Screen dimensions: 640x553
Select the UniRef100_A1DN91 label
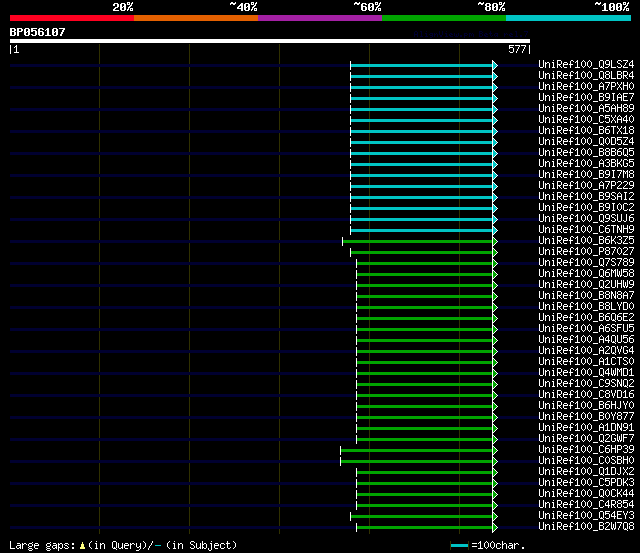586,428
